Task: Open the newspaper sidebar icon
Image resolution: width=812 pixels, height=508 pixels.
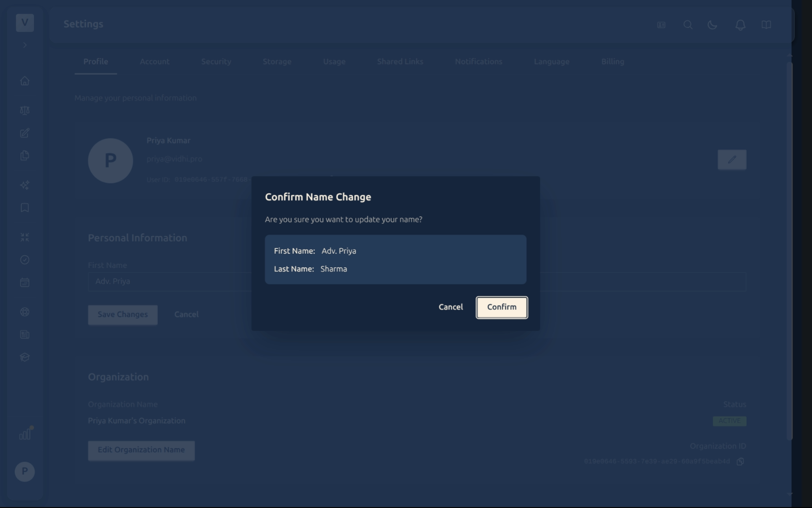Action: point(25,334)
